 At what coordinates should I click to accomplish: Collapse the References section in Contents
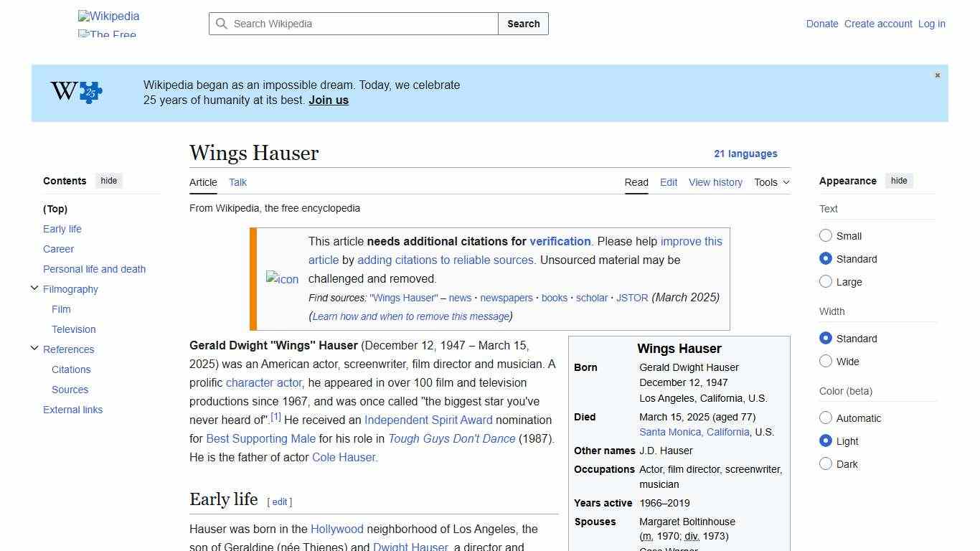34,348
